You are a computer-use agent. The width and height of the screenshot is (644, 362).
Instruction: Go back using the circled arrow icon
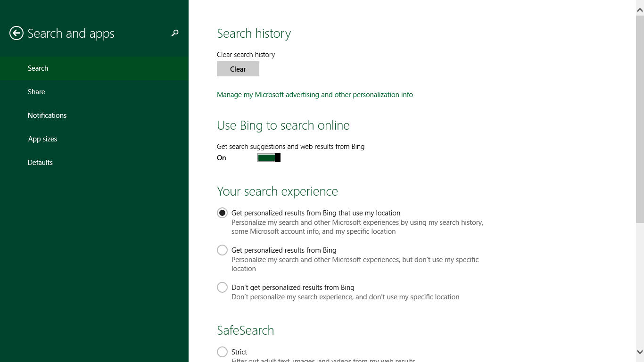click(17, 33)
